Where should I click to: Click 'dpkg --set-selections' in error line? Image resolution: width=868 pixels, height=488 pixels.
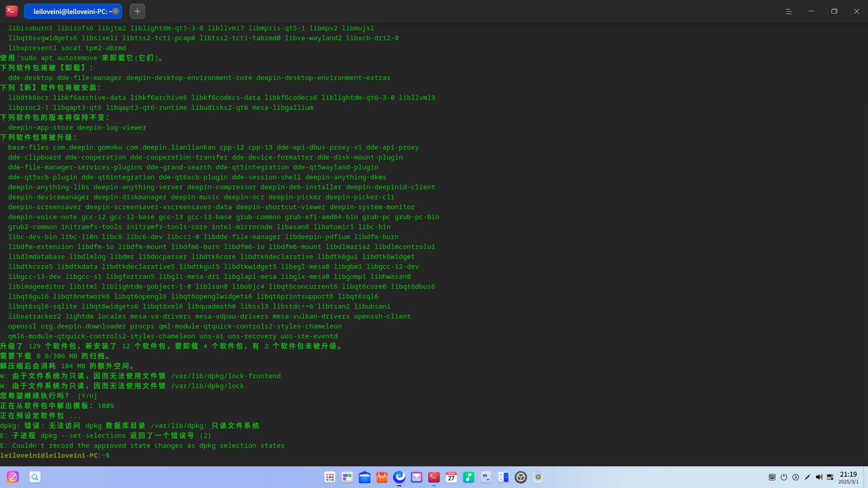coord(83,436)
